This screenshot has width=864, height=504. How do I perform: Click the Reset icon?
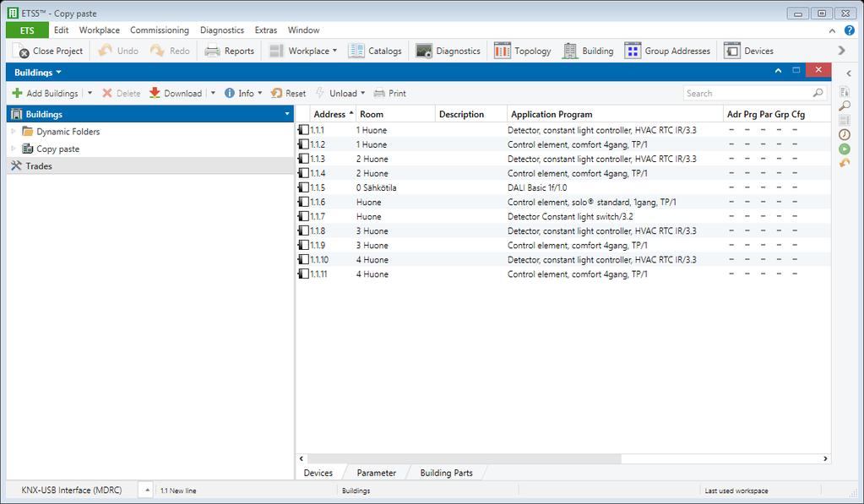276,93
